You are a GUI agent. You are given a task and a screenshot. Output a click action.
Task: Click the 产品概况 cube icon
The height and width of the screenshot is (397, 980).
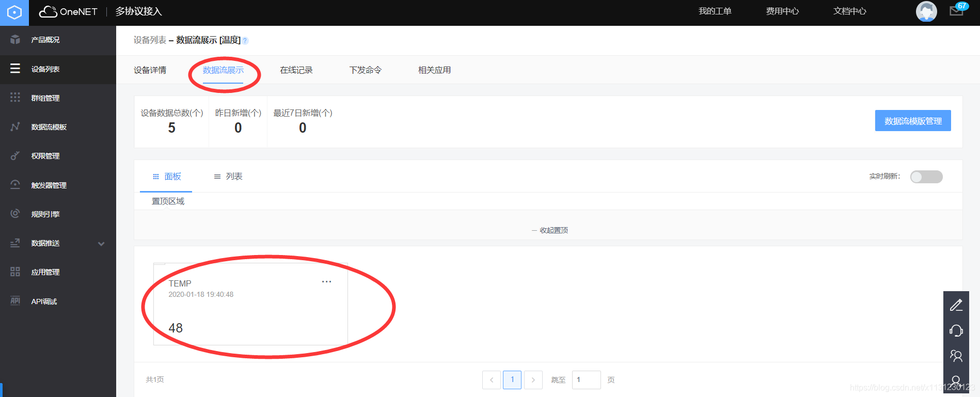[15, 40]
